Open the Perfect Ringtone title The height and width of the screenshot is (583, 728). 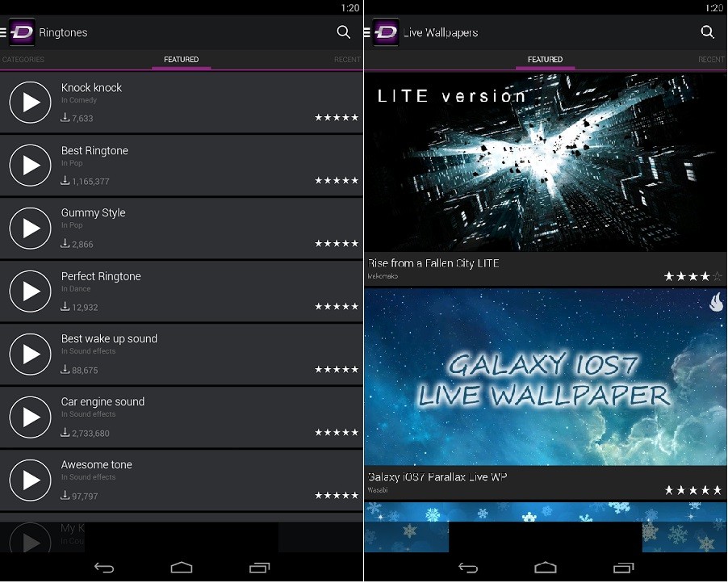[101, 276]
